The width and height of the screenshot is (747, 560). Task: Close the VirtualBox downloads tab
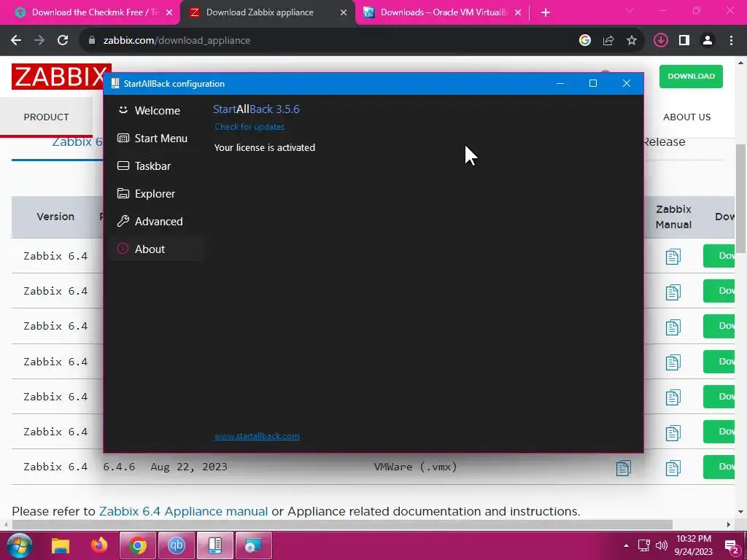coord(518,12)
